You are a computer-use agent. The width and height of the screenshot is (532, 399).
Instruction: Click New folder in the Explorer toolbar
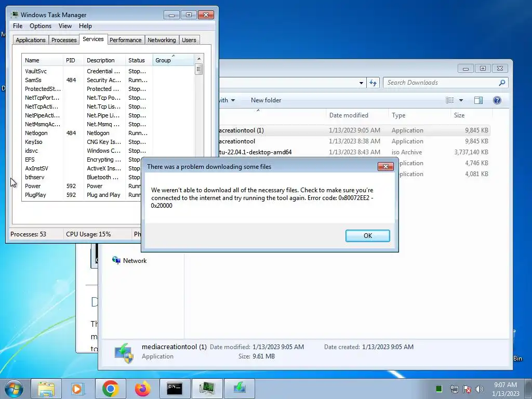coord(266,100)
